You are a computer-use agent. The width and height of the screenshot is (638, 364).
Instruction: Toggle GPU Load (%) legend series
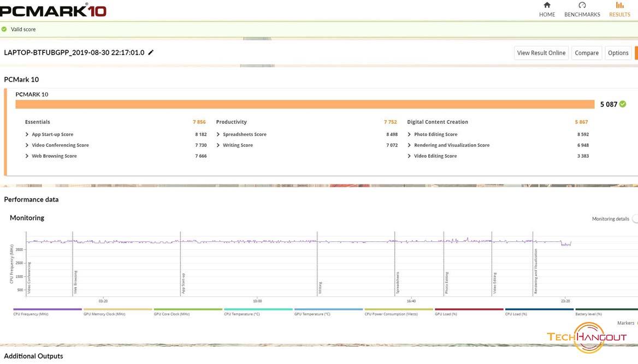tap(469, 312)
